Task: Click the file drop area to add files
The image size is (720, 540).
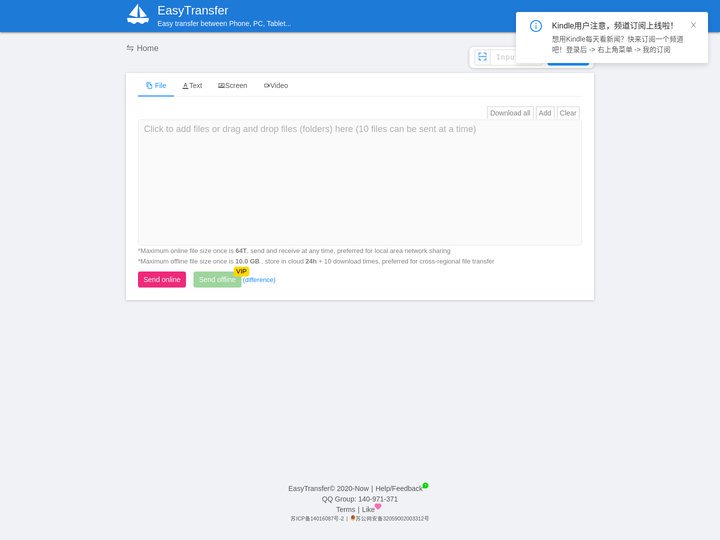Action: click(x=360, y=182)
